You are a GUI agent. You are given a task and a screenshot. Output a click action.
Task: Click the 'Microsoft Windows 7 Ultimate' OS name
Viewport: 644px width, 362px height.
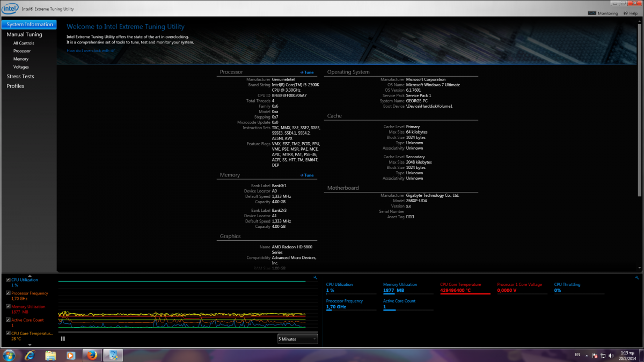point(433,85)
